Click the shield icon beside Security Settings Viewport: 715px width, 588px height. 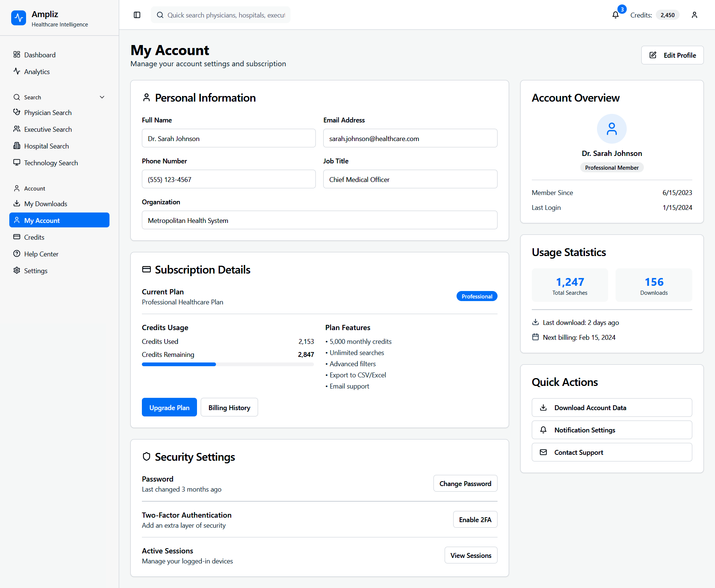146,457
